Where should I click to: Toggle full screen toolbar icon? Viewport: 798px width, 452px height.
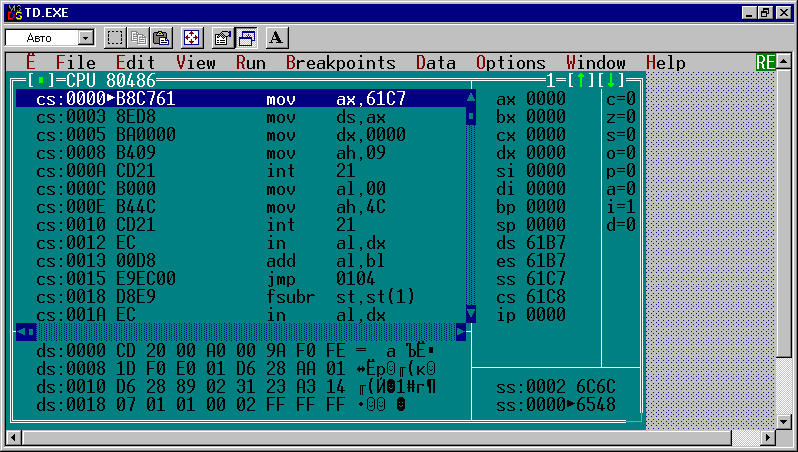191,38
